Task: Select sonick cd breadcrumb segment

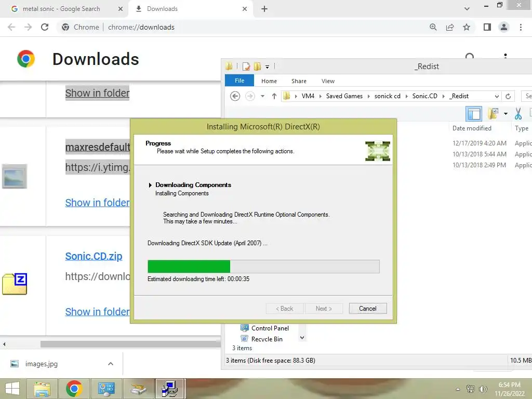Action: pyautogui.click(x=388, y=96)
